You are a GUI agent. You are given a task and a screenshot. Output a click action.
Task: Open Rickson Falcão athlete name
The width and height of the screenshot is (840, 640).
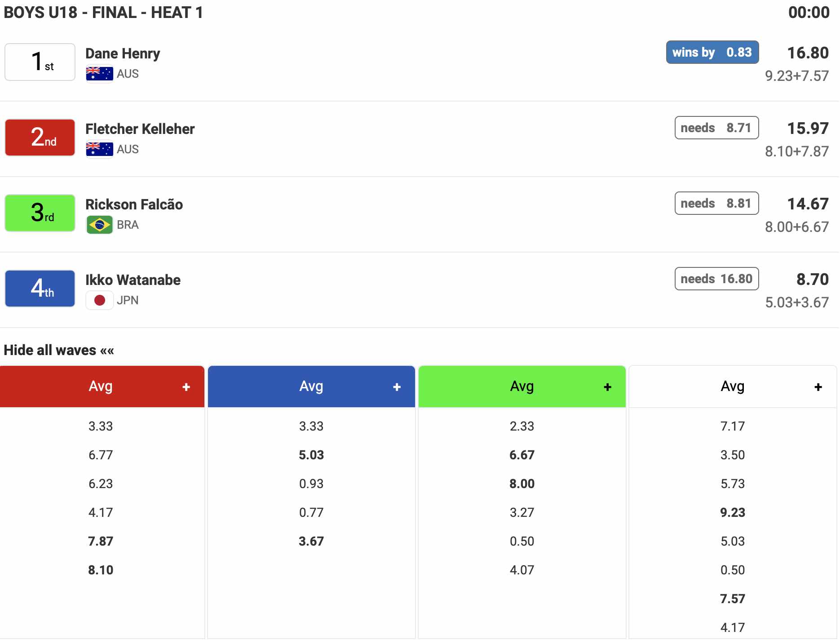[x=134, y=204]
